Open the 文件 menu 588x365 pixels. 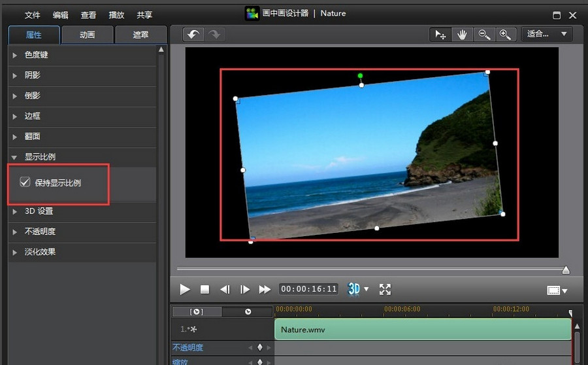32,15
